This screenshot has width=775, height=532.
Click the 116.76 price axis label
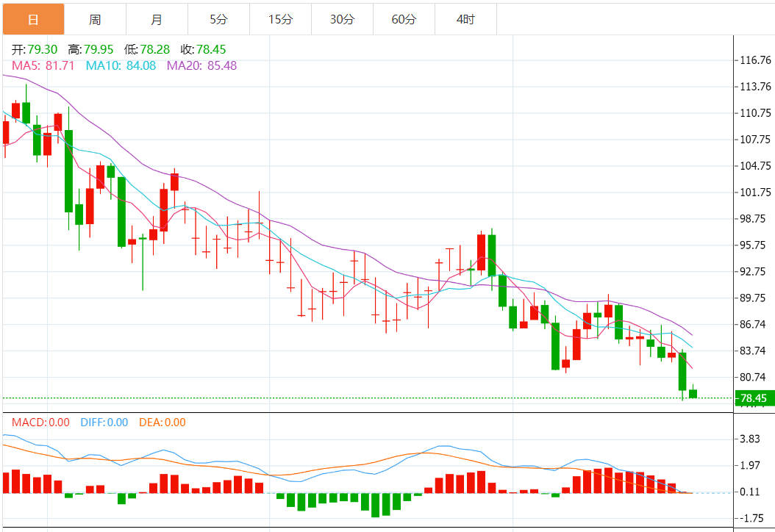point(755,60)
